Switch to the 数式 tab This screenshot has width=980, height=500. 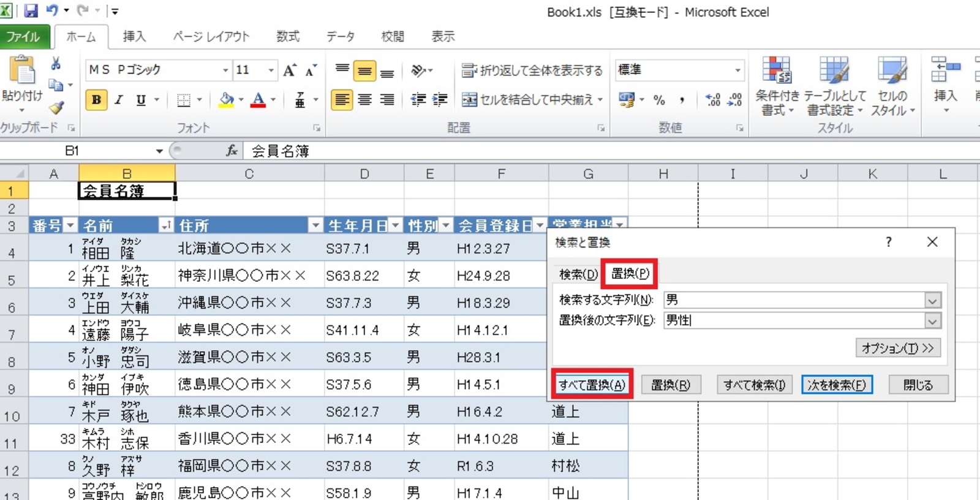tap(288, 37)
